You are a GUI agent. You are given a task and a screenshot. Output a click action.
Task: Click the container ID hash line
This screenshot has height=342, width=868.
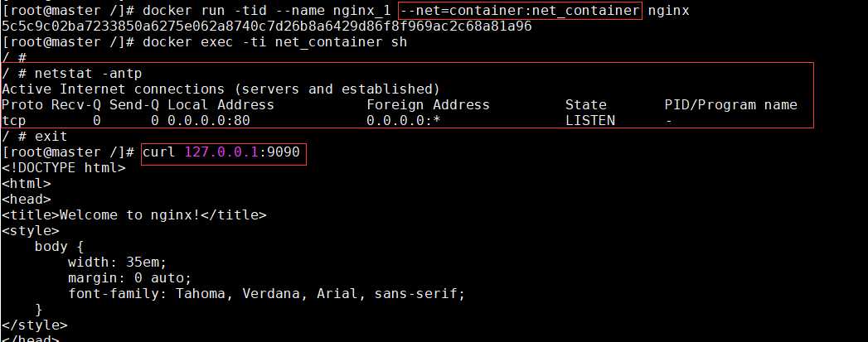pyautogui.click(x=266, y=26)
